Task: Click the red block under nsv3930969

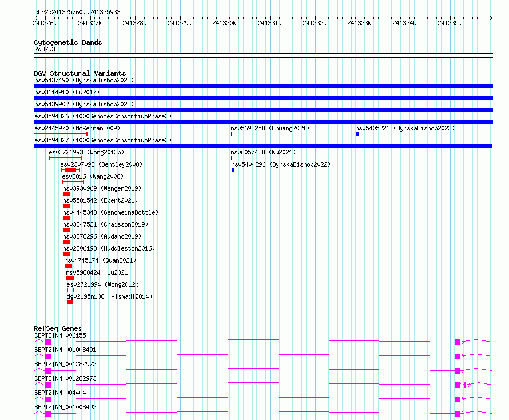Action: 66,194
